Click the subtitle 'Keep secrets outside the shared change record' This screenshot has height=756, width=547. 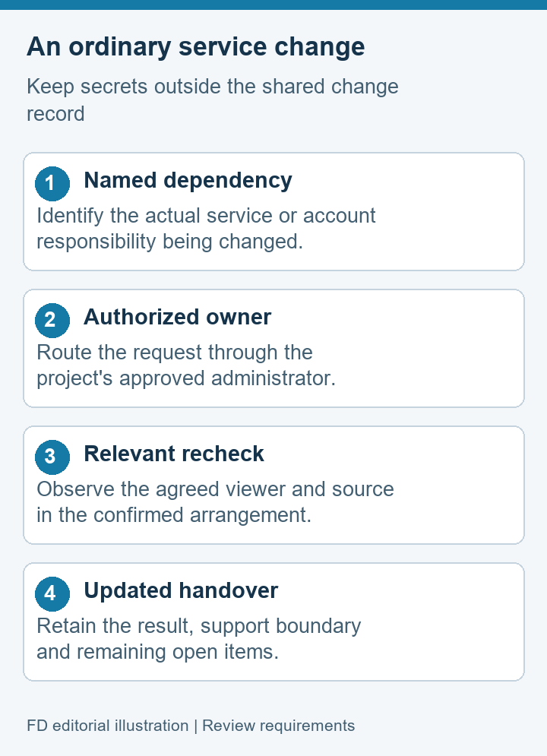pos(213,100)
